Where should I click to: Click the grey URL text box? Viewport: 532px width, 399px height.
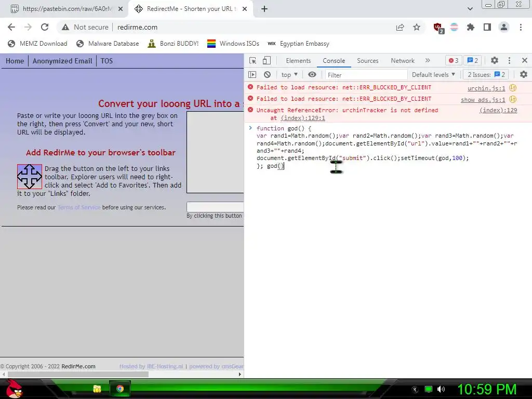(215, 152)
